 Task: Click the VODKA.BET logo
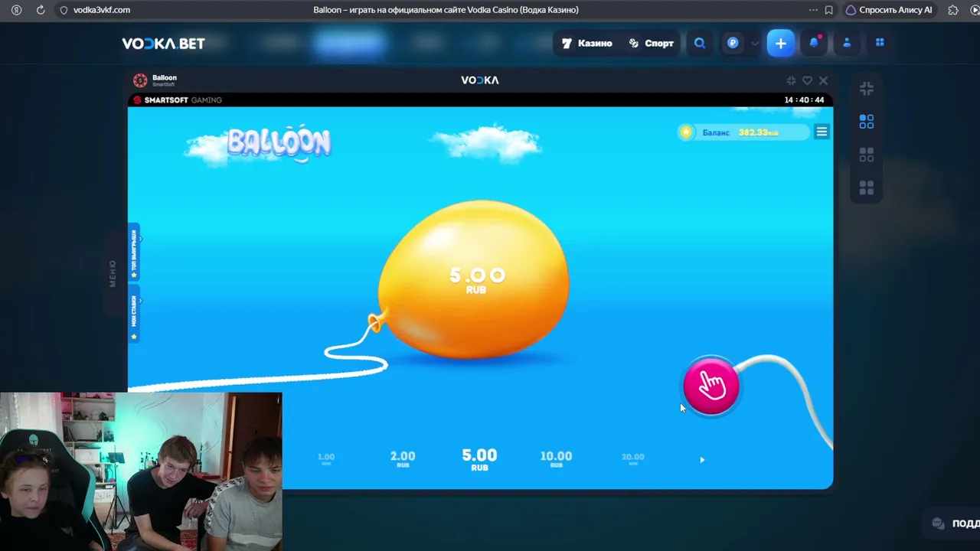pyautogui.click(x=163, y=44)
